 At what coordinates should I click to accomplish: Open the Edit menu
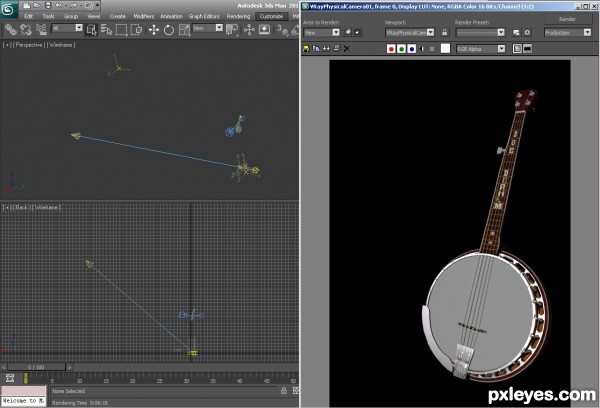pos(29,16)
